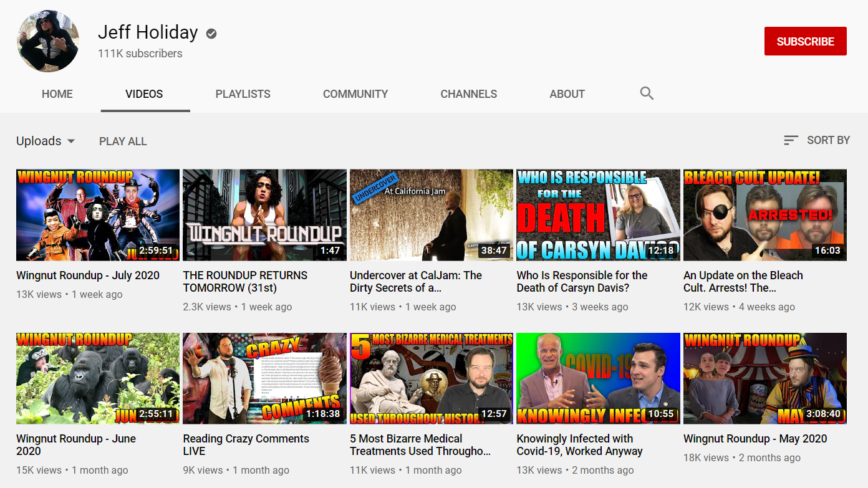Viewport: 868px width, 488px height.
Task: Play the Bleach Cult Update thumbnail
Action: pos(765,215)
